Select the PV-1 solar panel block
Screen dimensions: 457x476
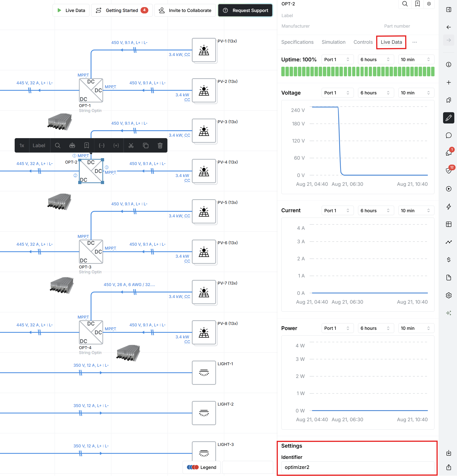(204, 50)
